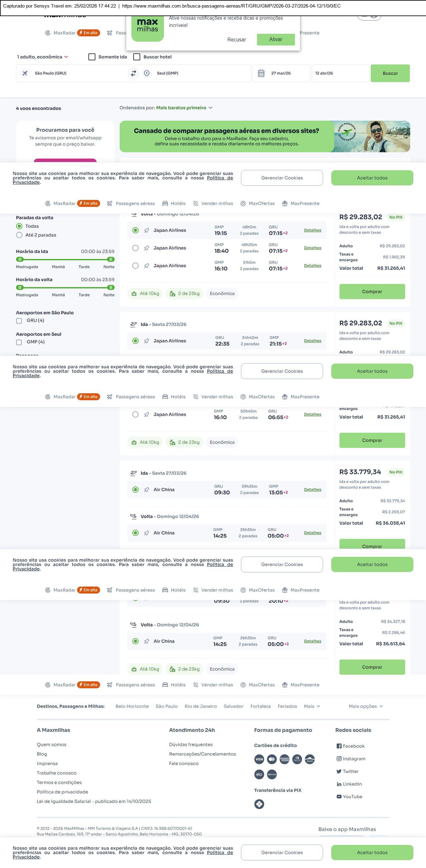Screen dimensions: 426x868
Task: Expand the Mais opções footer dropdown
Action: [365, 706]
